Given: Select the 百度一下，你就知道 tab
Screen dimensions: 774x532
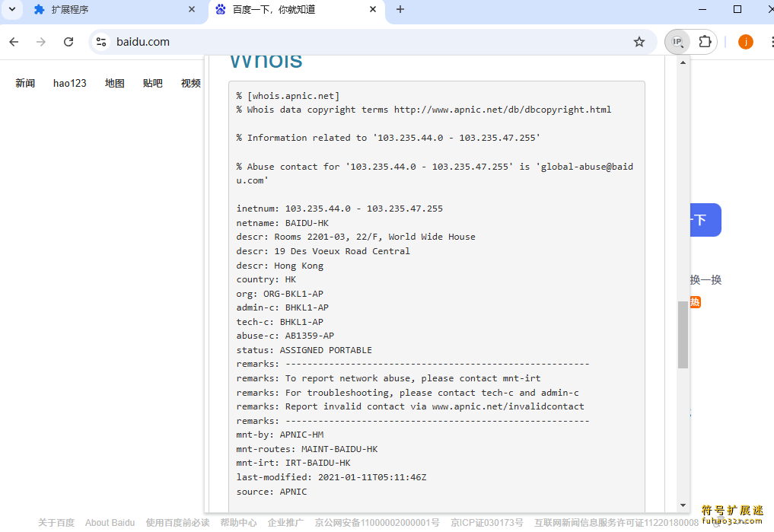Looking at the screenshot, I should tap(296, 9).
